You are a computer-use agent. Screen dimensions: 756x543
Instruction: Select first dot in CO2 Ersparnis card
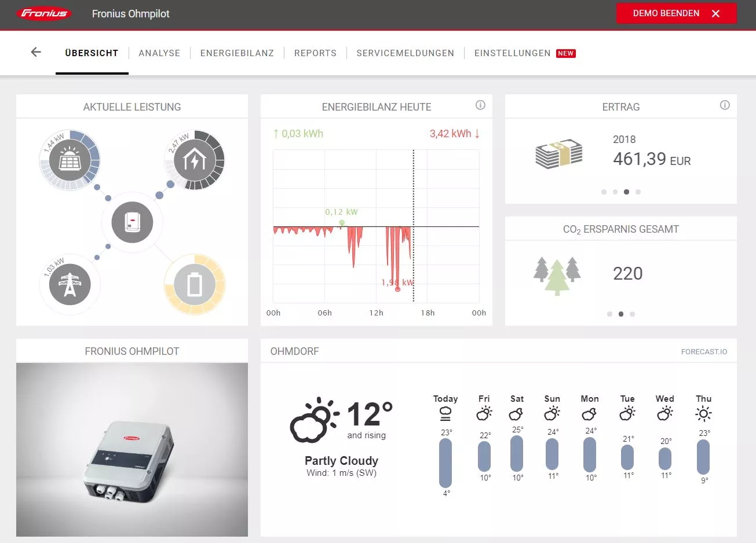coord(609,314)
